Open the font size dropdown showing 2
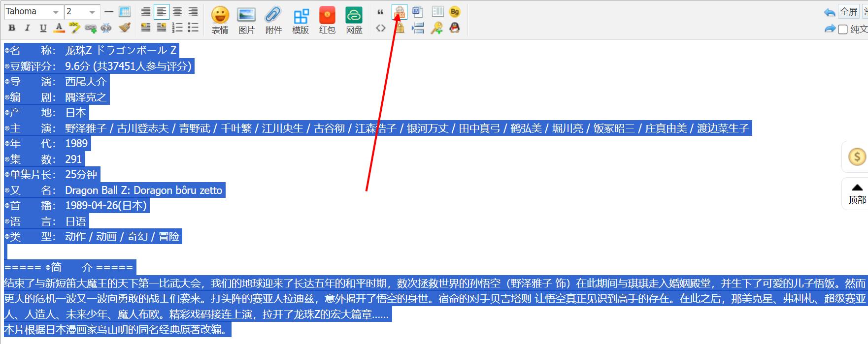The image size is (868, 344). [82, 11]
